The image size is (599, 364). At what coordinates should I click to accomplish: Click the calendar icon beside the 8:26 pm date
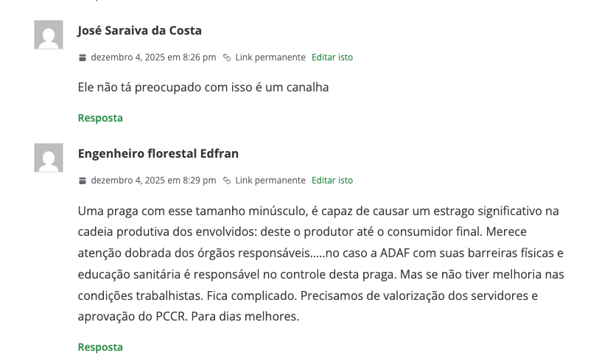(x=83, y=57)
